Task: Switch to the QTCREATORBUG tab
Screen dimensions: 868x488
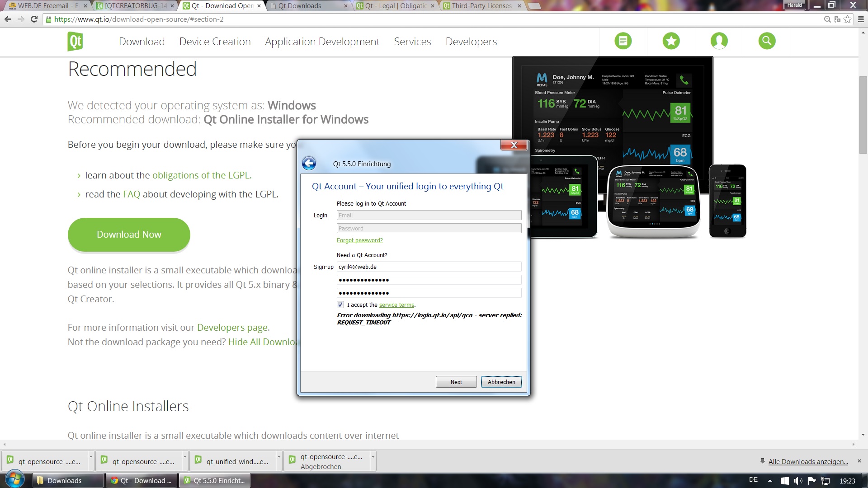Action: (x=135, y=6)
